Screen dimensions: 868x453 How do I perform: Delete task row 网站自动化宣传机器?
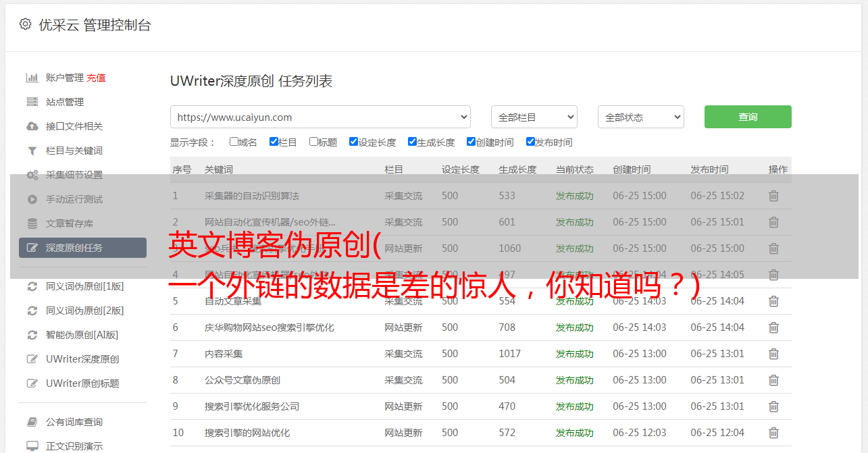773,222
